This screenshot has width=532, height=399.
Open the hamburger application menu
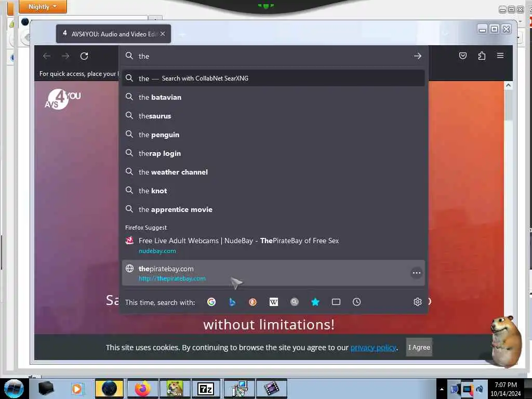click(x=500, y=56)
